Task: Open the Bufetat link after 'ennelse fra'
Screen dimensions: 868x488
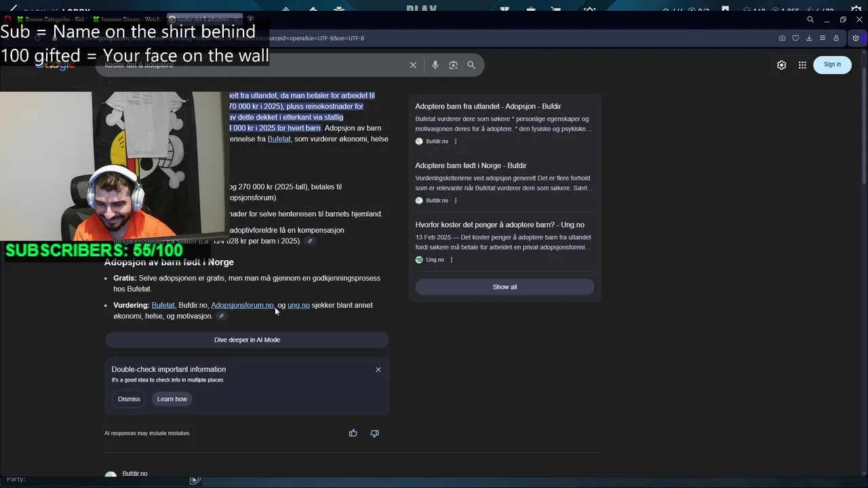Action: click(x=279, y=139)
